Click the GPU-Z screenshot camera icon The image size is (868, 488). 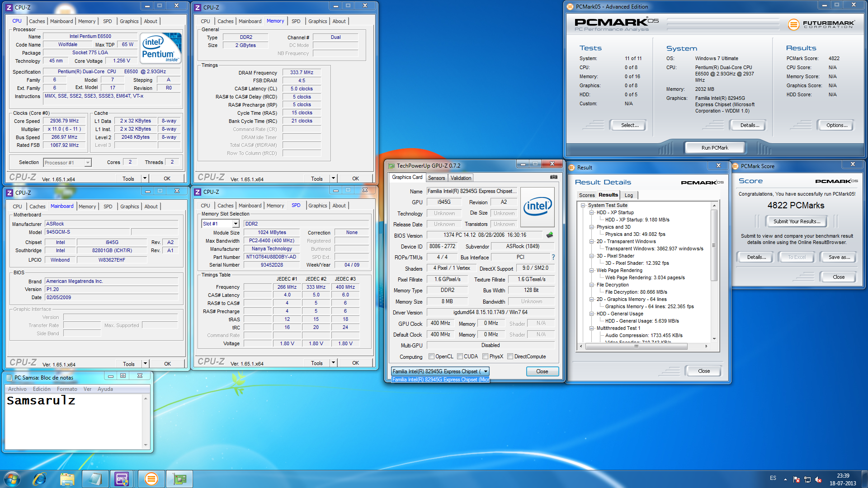coord(553,177)
